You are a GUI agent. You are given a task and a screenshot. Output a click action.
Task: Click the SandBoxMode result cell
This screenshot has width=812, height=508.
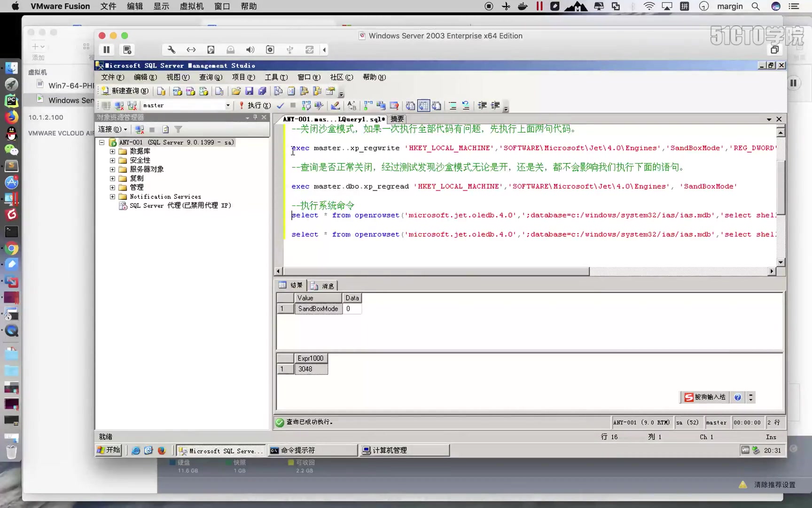point(318,309)
